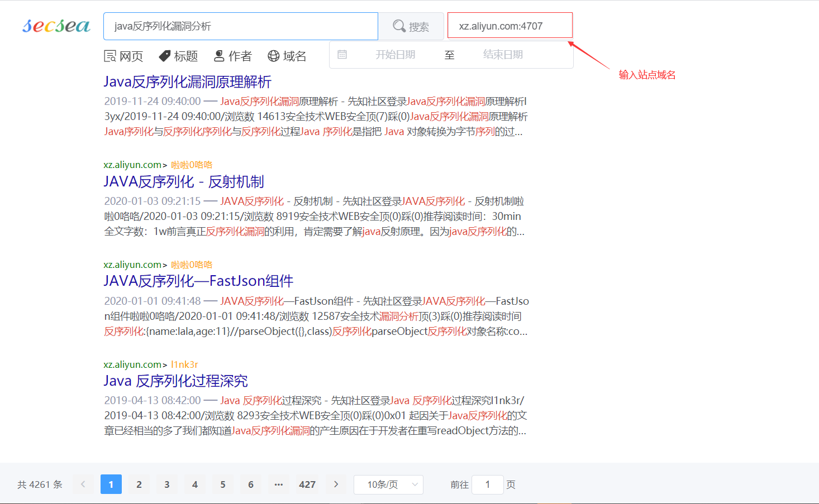This screenshot has height=504, width=819.
Task: Click the 前往 page number input
Action: (x=488, y=484)
